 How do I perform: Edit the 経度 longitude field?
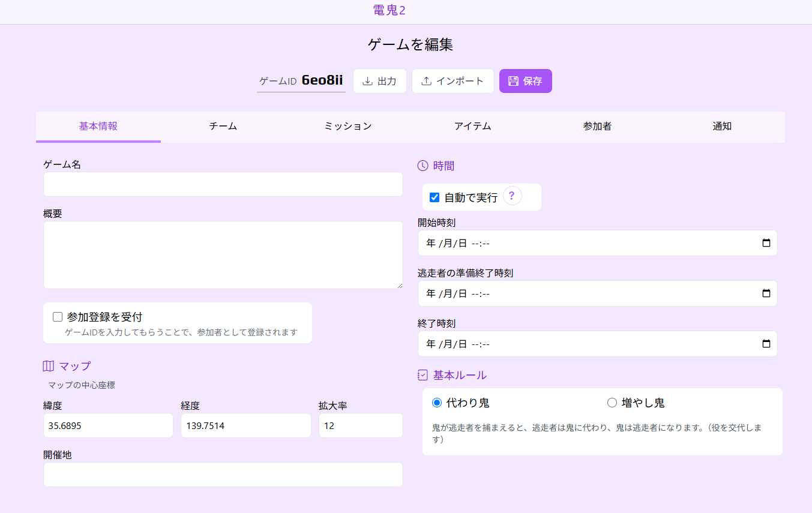coord(246,425)
